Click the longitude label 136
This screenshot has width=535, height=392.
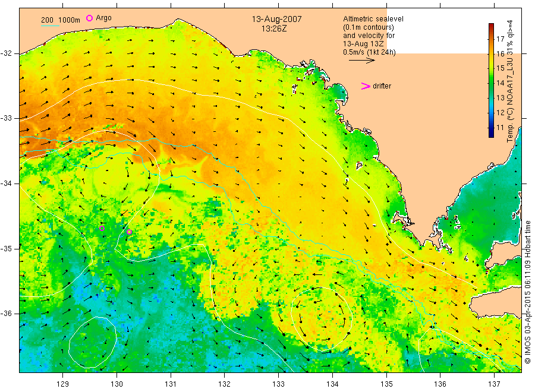[440, 384]
